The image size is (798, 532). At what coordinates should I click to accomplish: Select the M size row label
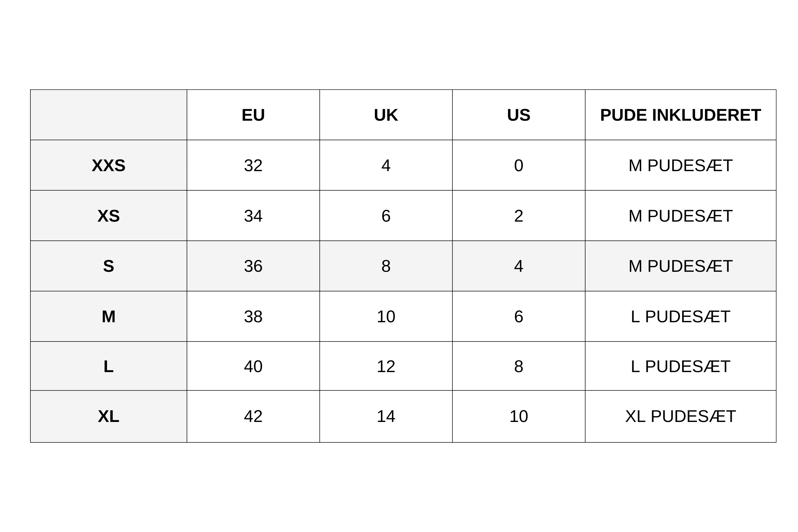pyautogui.click(x=109, y=316)
